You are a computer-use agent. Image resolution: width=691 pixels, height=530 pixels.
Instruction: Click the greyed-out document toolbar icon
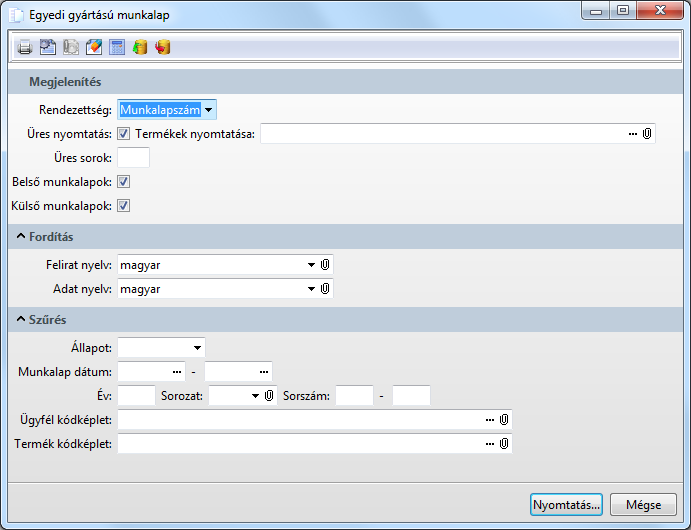click(71, 47)
